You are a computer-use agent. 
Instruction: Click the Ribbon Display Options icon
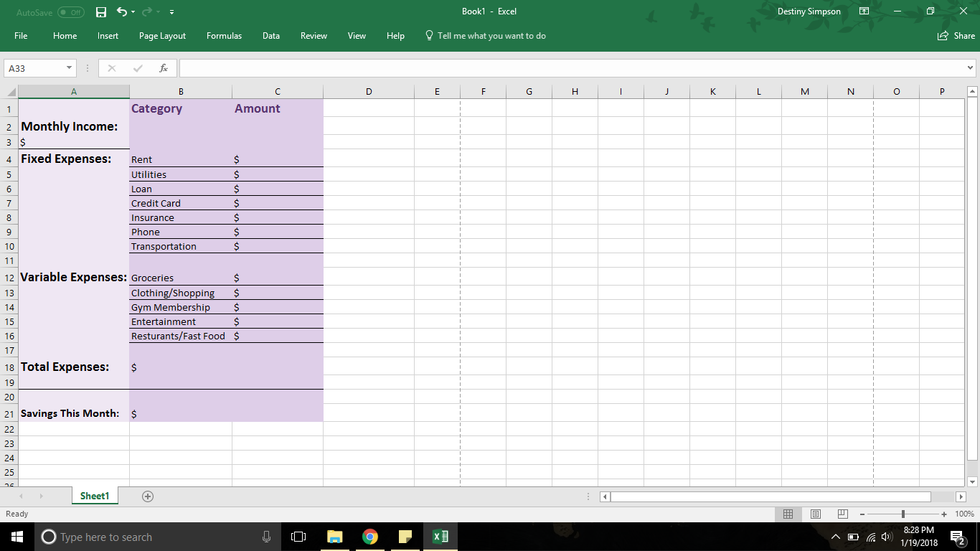point(864,12)
